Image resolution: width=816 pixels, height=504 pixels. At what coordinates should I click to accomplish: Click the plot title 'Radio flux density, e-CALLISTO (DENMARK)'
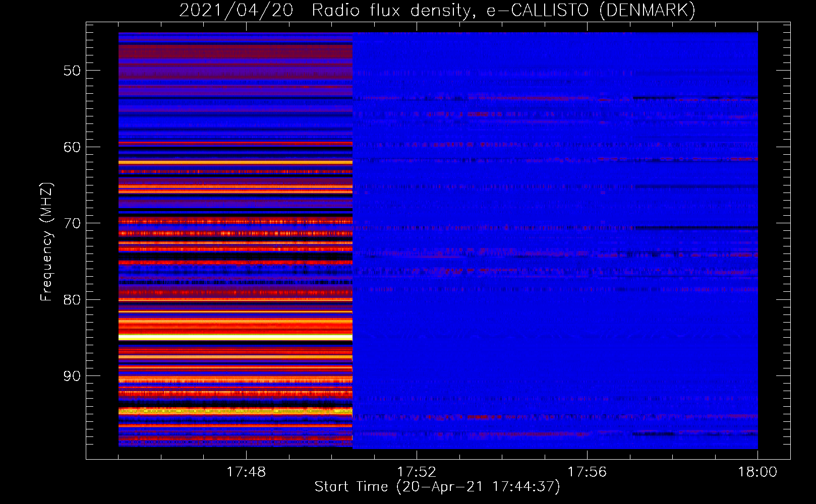503,10
